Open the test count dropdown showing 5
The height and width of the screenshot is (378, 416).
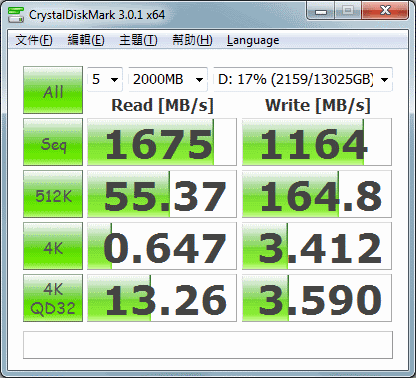pyautogui.click(x=105, y=79)
